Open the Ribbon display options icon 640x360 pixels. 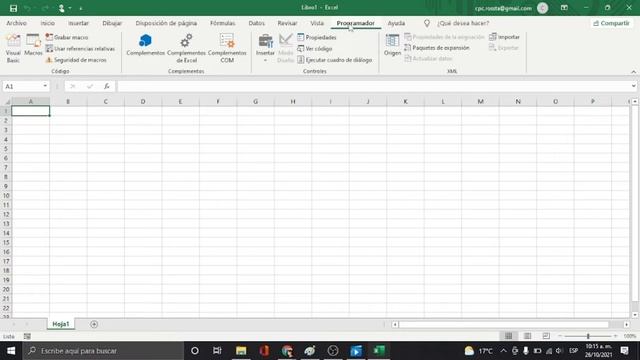click(564, 8)
